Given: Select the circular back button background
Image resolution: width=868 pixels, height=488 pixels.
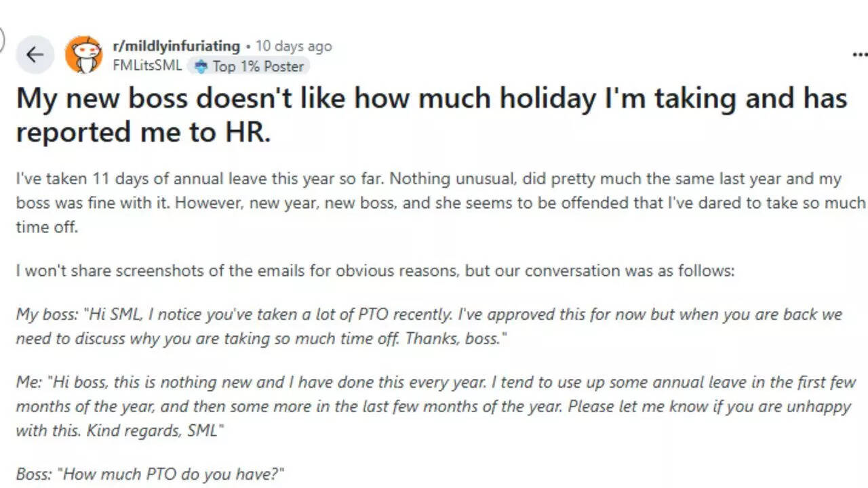Looking at the screenshot, I should pos(36,54).
